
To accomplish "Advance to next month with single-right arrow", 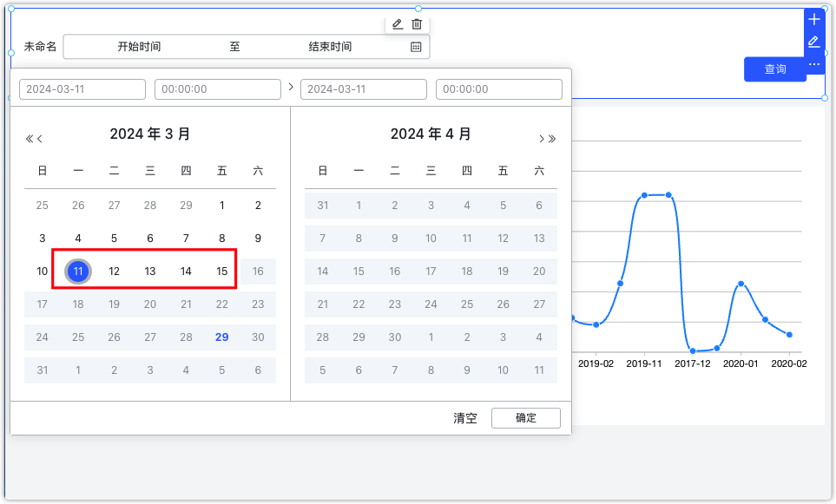I will tap(541, 139).
